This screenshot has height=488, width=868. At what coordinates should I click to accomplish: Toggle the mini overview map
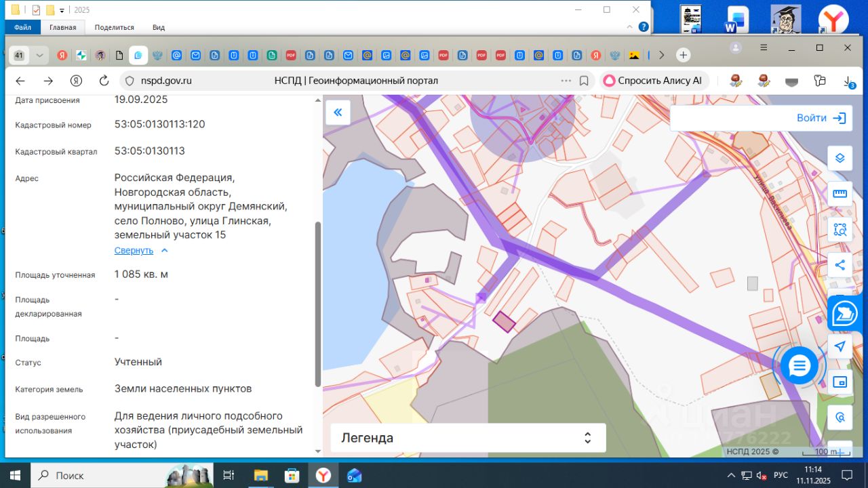(x=840, y=382)
